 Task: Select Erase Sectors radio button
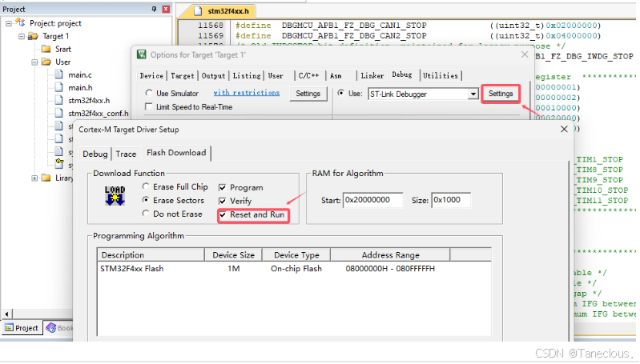point(146,200)
